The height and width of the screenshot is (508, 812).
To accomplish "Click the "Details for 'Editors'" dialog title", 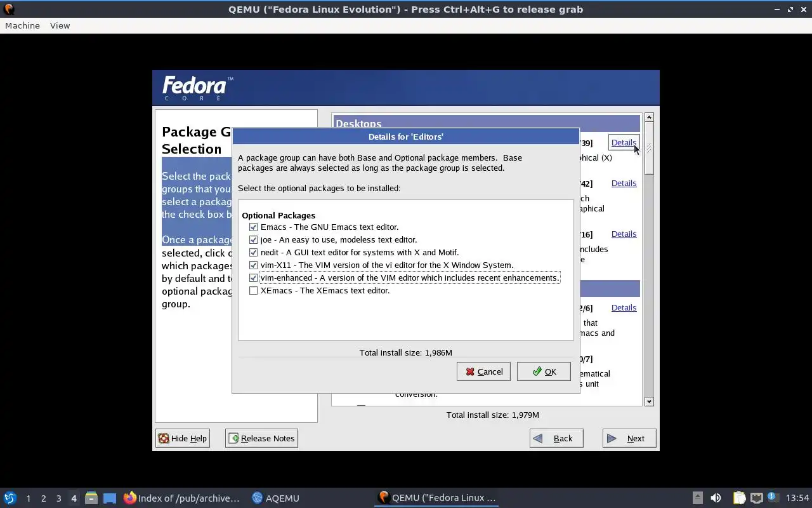I will [x=406, y=137].
